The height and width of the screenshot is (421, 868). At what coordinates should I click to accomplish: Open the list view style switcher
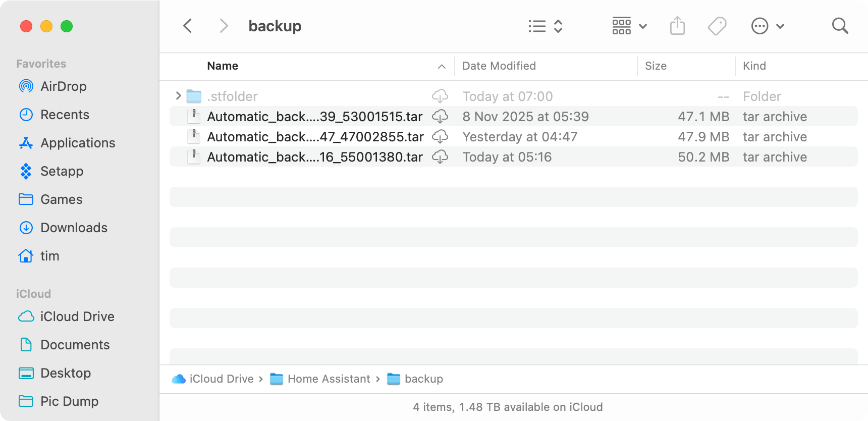tap(545, 26)
